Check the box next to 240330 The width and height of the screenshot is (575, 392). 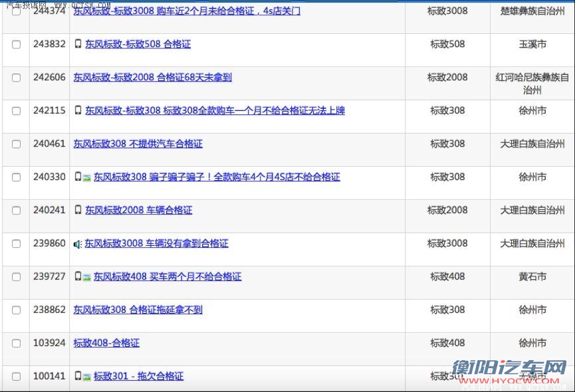(x=16, y=177)
